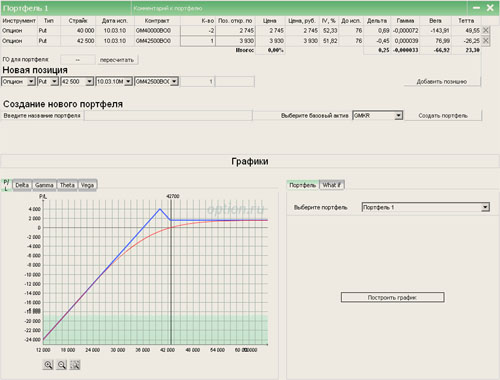The height and width of the screenshot is (380, 500).
Task: Reset chart zoom to fit
Action: pyautogui.click(x=75, y=365)
